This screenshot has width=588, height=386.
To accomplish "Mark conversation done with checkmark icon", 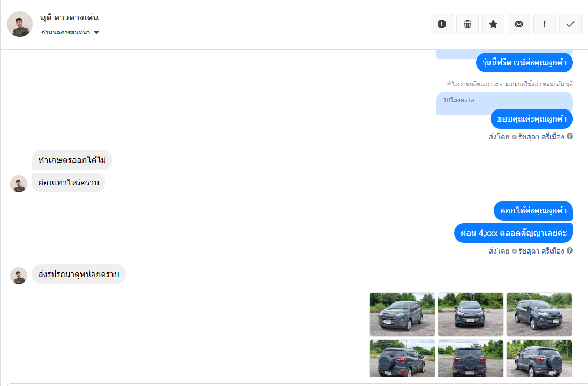I will [x=570, y=25].
